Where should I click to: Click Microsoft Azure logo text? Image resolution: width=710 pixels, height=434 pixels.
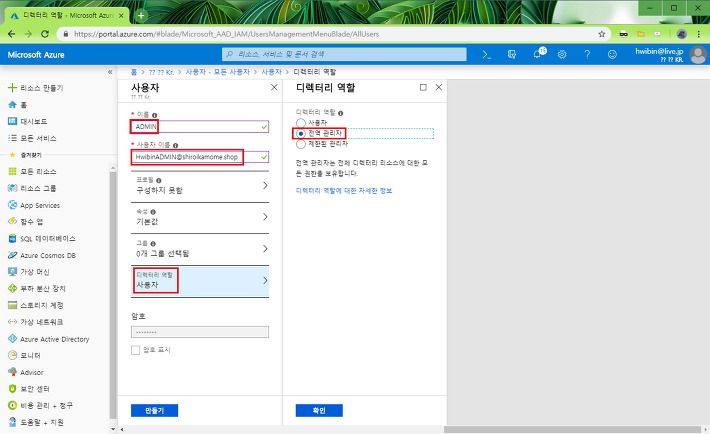[36, 55]
